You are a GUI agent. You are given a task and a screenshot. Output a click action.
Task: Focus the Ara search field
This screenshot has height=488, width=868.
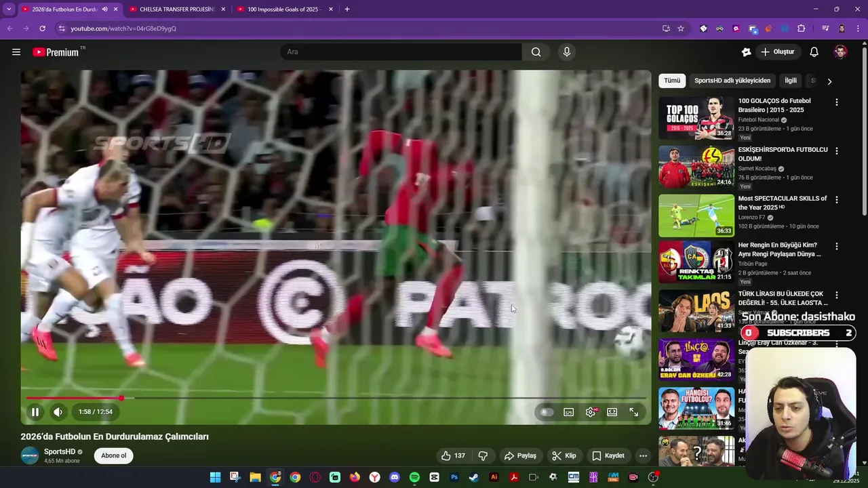tap(401, 52)
